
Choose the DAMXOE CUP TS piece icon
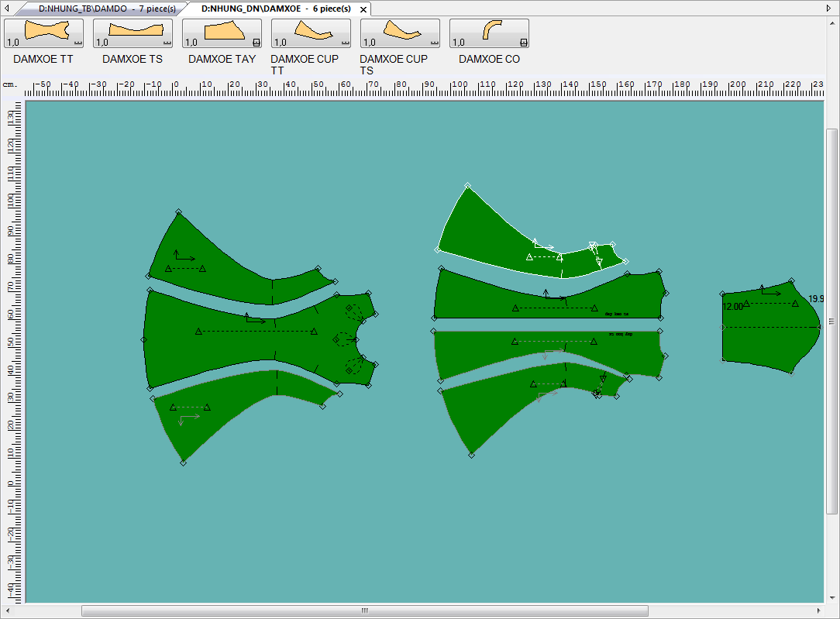(400, 33)
